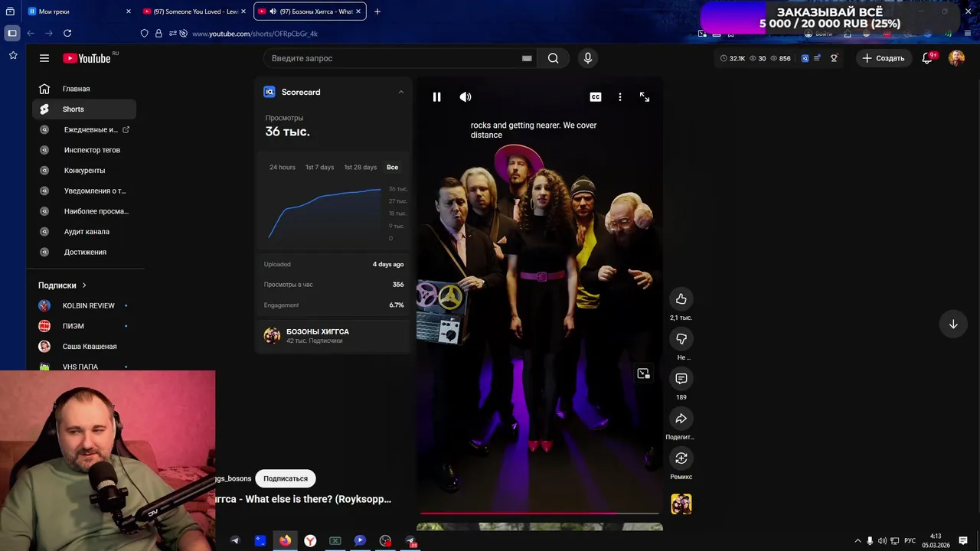
Task: Click the magnifier search button
Action: [554, 58]
